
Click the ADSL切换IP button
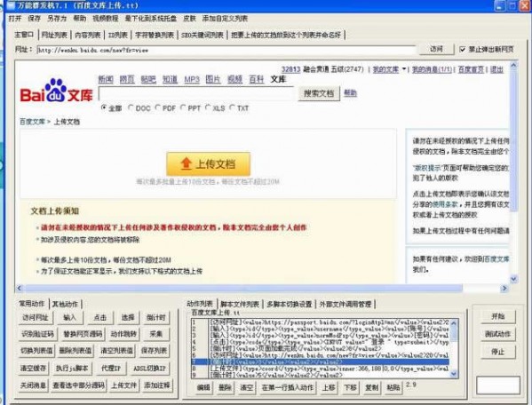click(149, 368)
